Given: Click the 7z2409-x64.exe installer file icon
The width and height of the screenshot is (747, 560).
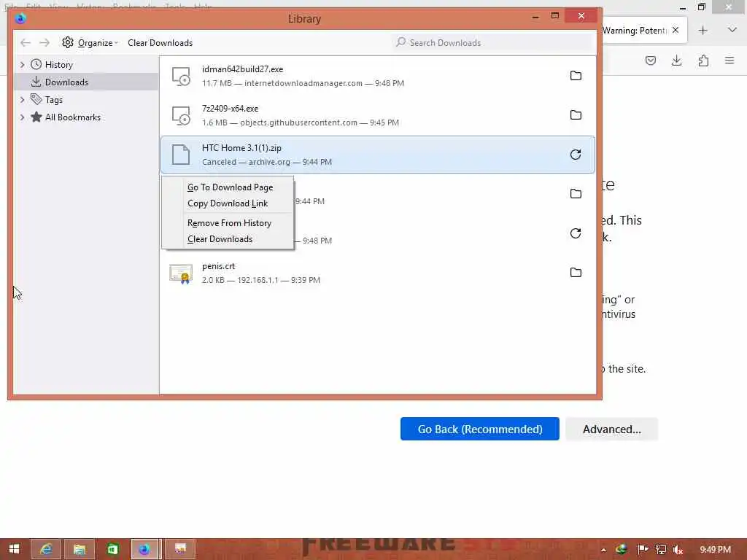Looking at the screenshot, I should [x=181, y=116].
